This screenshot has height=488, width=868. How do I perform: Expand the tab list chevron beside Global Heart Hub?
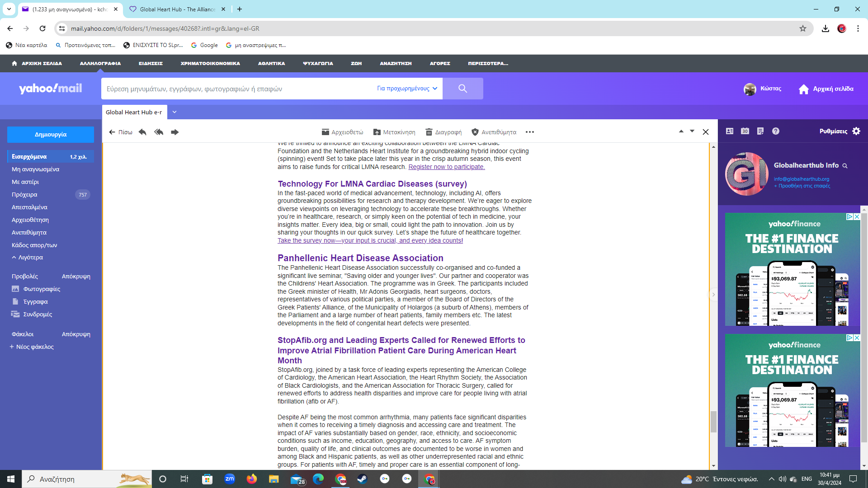point(175,112)
